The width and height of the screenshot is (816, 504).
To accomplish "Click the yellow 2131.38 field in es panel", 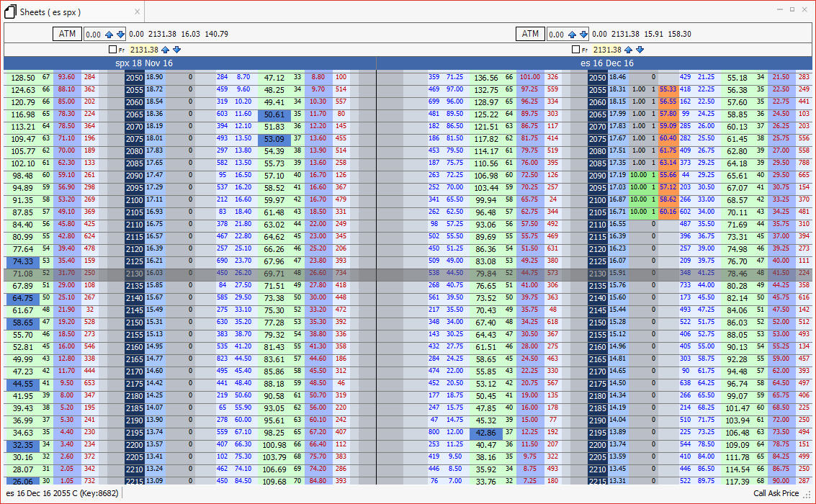I will click(607, 50).
